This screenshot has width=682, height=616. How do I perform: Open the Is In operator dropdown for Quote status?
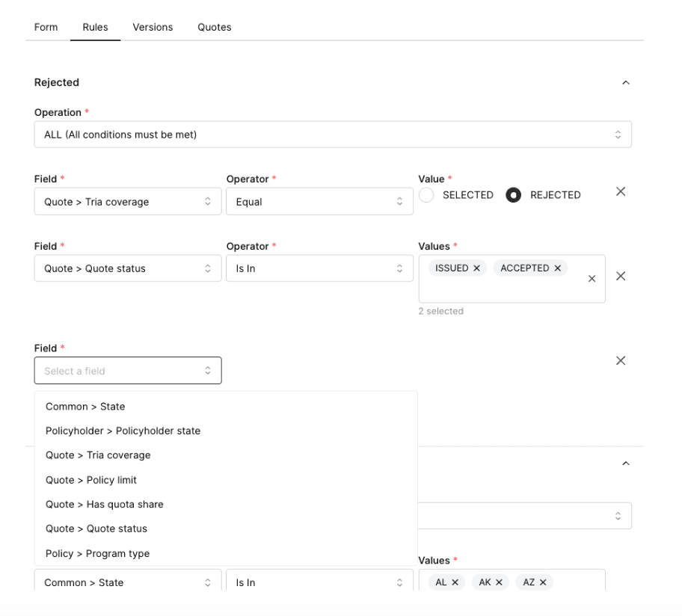click(x=319, y=268)
